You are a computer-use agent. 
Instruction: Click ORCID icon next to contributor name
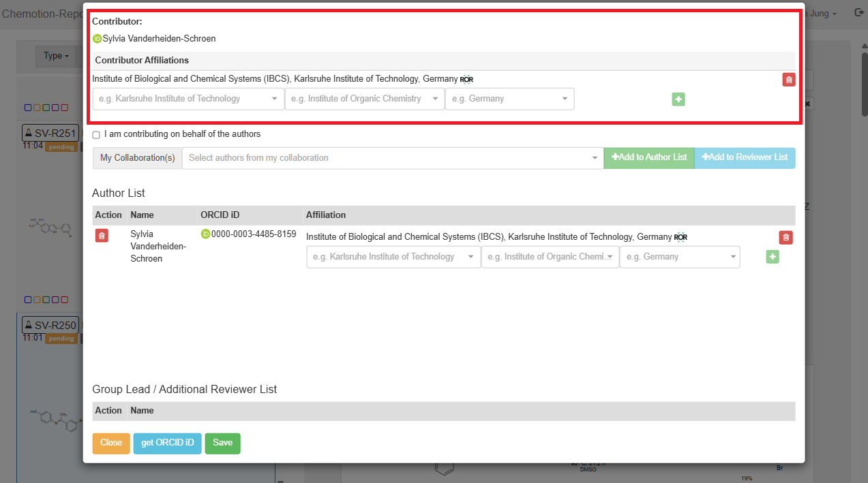97,39
